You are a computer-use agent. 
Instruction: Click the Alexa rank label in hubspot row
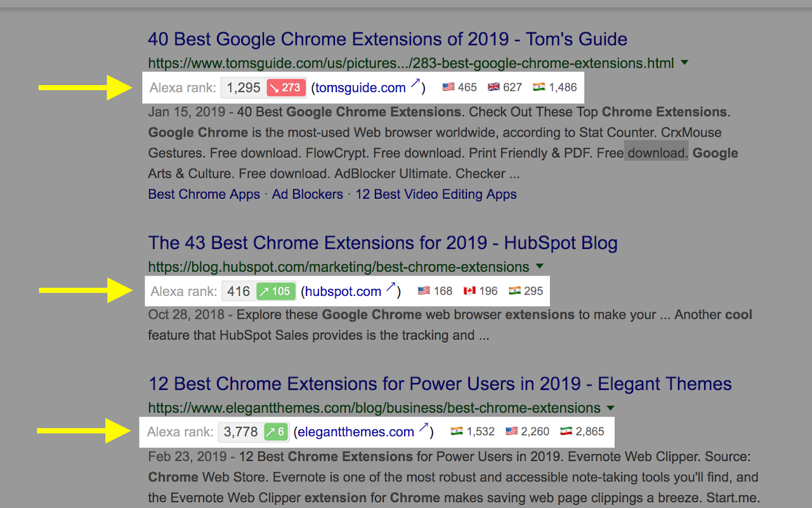pyautogui.click(x=184, y=291)
